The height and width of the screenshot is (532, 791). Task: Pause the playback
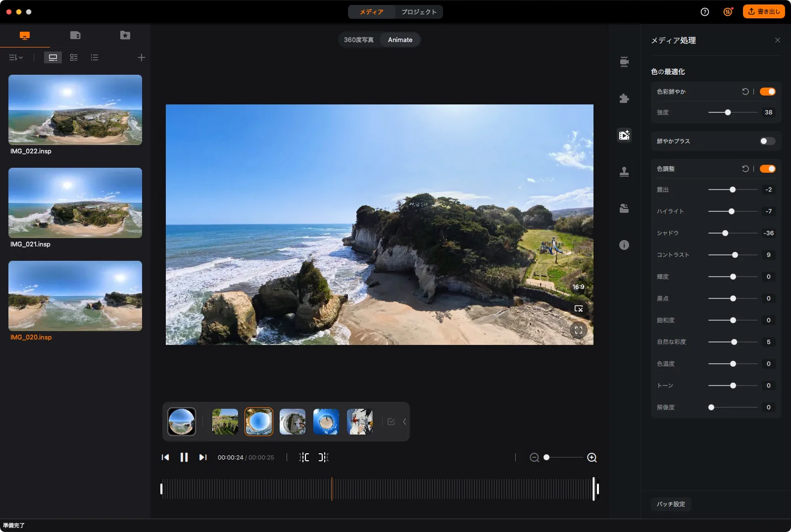[x=184, y=457]
